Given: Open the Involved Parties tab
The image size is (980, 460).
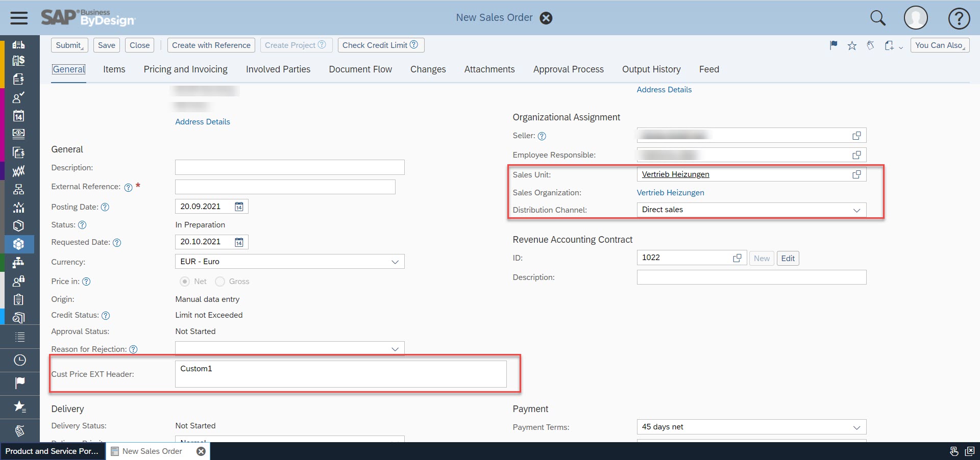Looking at the screenshot, I should 278,69.
